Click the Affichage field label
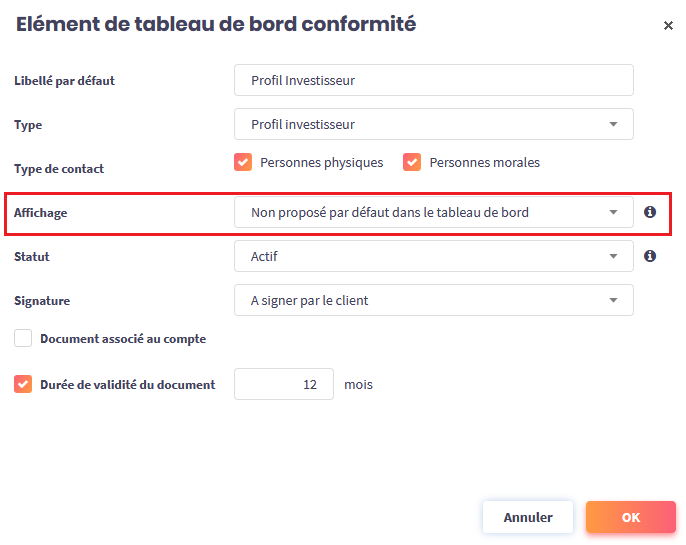Screen dimensions: 686x545 pyautogui.click(x=41, y=213)
